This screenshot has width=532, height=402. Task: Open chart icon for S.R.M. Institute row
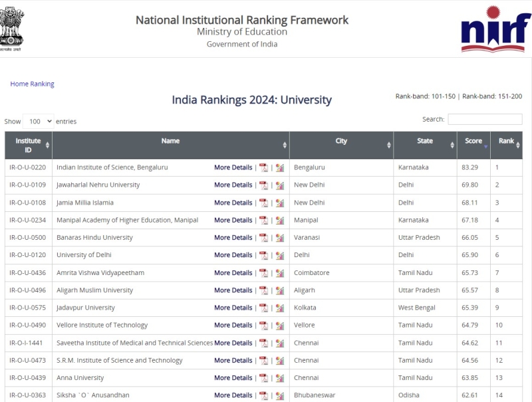point(280,361)
